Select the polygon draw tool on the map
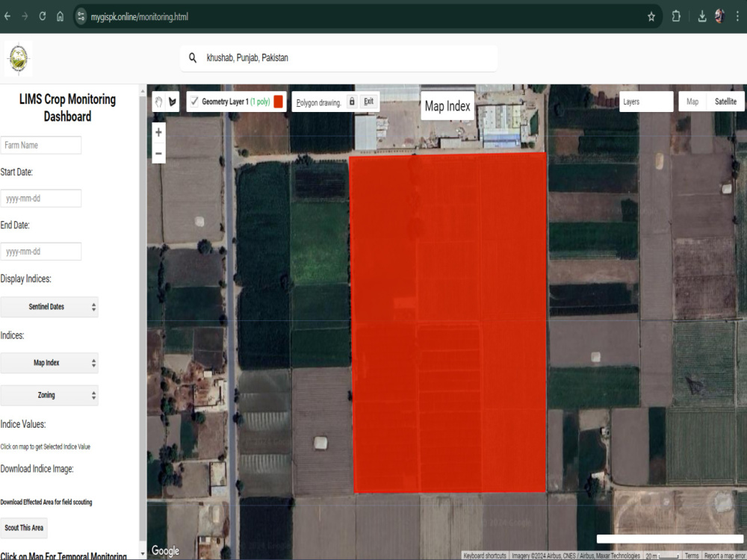 [x=173, y=102]
